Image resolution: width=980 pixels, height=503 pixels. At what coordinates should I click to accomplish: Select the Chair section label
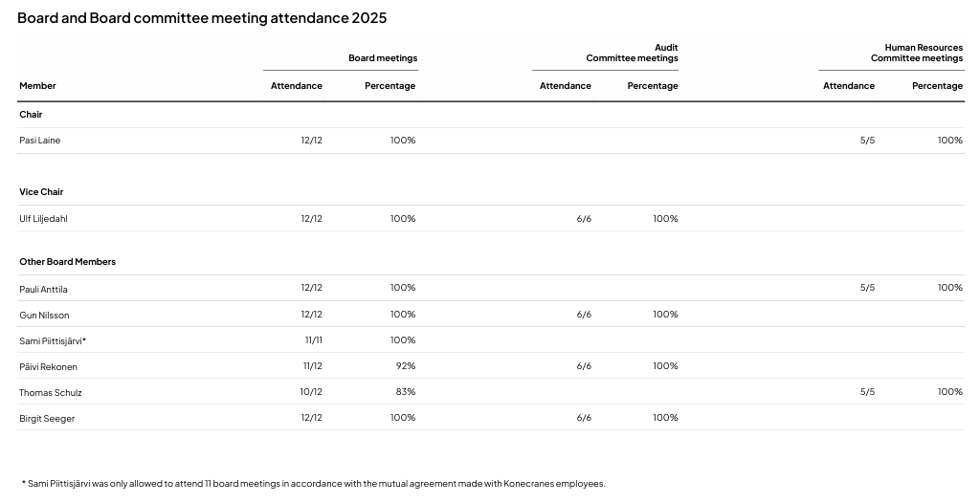31,115
